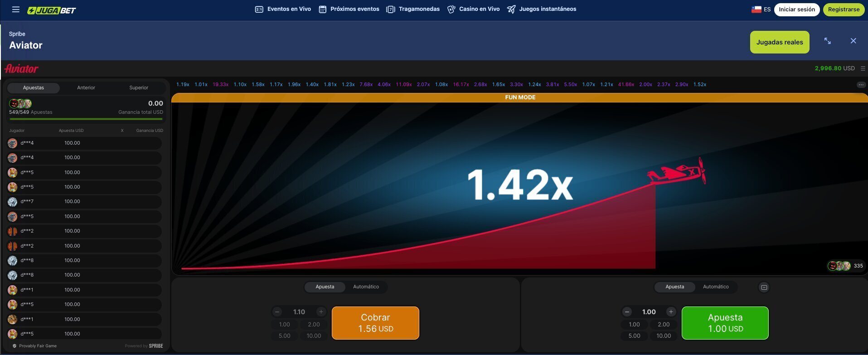Click the right panel 1.00 bet amount field
868x355 pixels.
649,312
